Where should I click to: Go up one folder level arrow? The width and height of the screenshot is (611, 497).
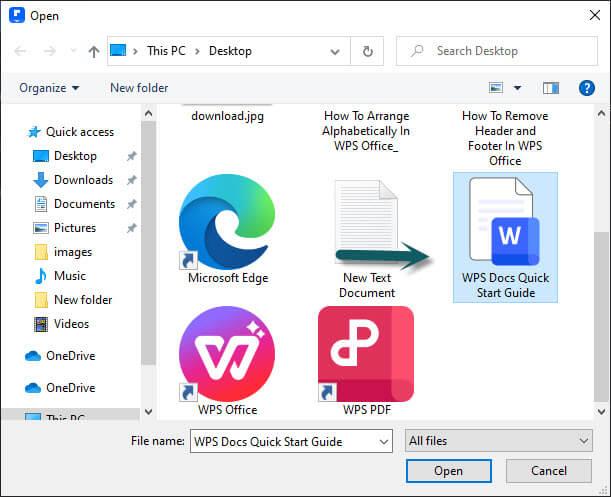tap(94, 51)
